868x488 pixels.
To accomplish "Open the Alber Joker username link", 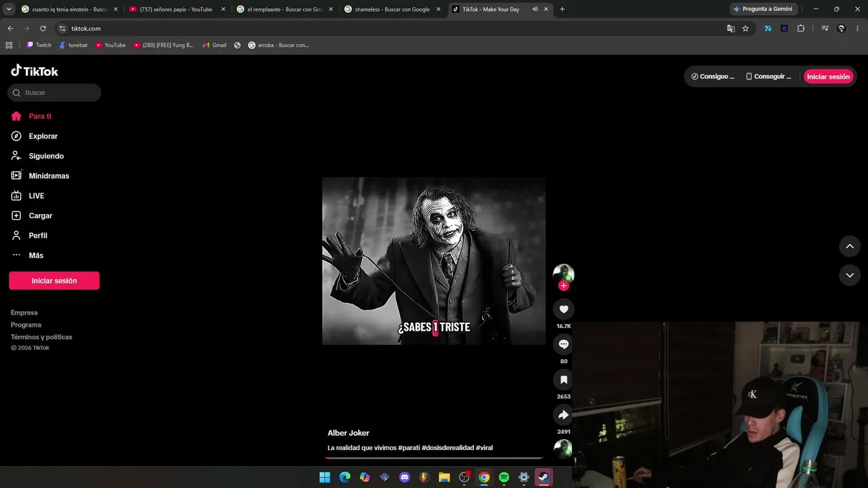I will point(349,433).
